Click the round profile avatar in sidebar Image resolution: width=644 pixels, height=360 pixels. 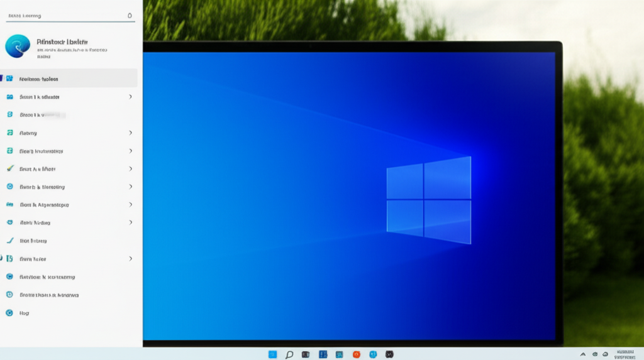18,46
